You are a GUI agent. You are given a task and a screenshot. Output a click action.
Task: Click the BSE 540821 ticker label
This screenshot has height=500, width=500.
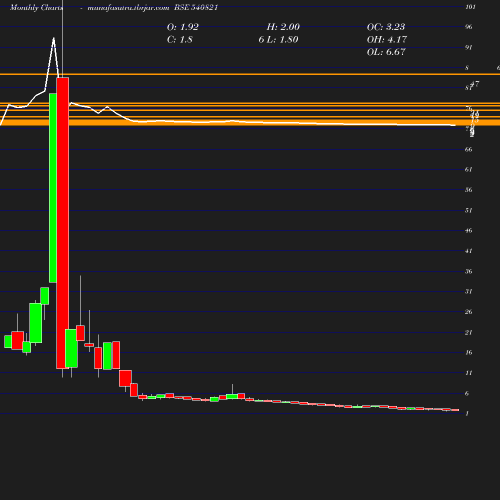tap(196, 7)
